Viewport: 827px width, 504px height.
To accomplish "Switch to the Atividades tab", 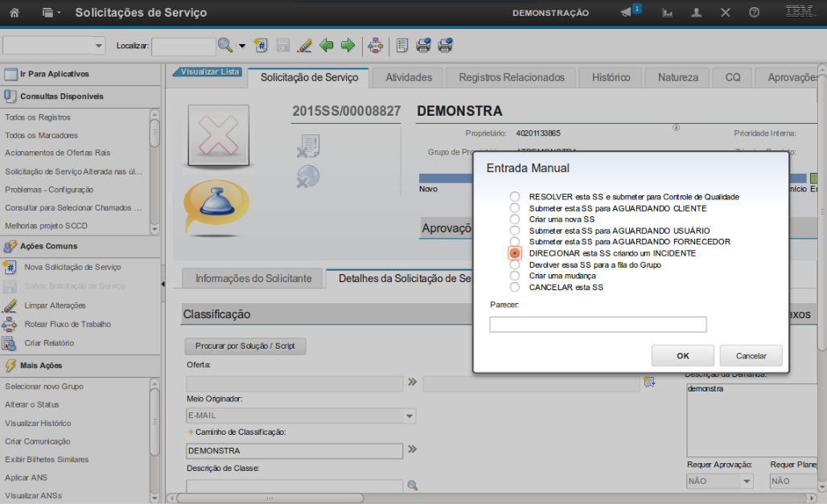I will [409, 78].
